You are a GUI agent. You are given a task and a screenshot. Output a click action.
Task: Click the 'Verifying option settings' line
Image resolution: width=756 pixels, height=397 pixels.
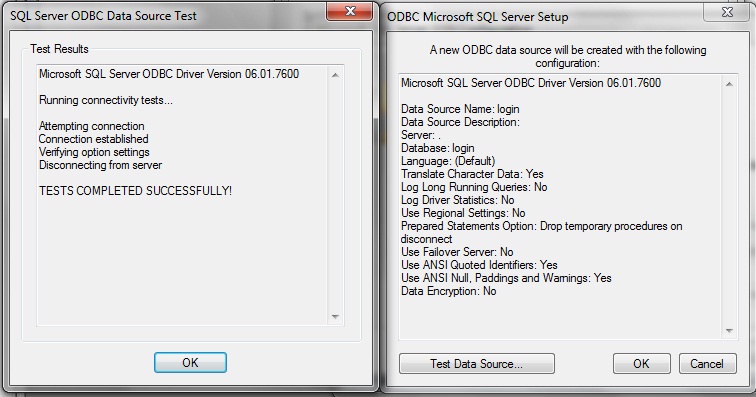tap(94, 152)
